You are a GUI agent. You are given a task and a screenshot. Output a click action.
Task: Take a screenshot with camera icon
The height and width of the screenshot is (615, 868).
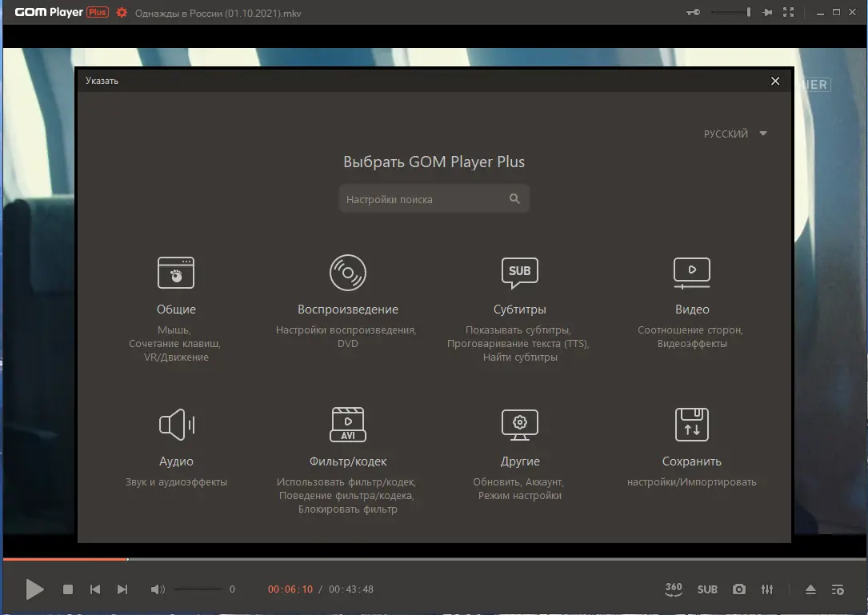point(739,589)
